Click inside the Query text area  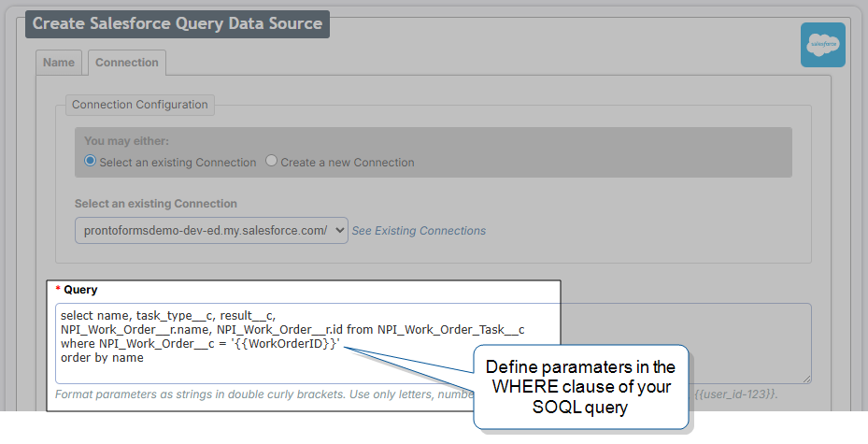(654, 337)
